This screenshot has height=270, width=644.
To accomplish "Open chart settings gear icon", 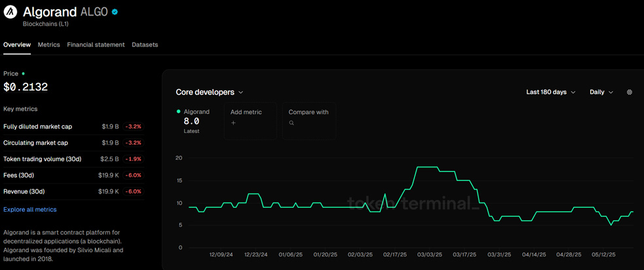I will [x=629, y=92].
